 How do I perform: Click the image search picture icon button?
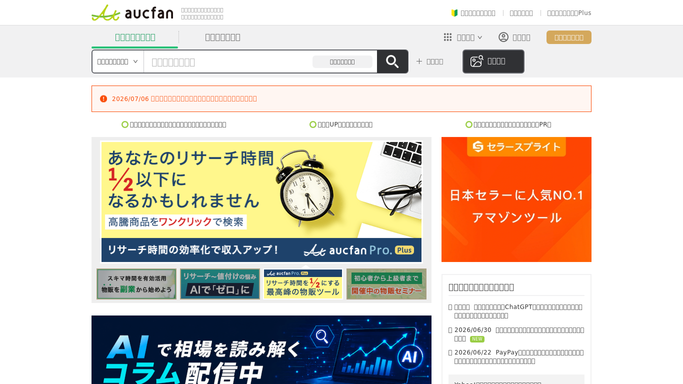[493, 61]
